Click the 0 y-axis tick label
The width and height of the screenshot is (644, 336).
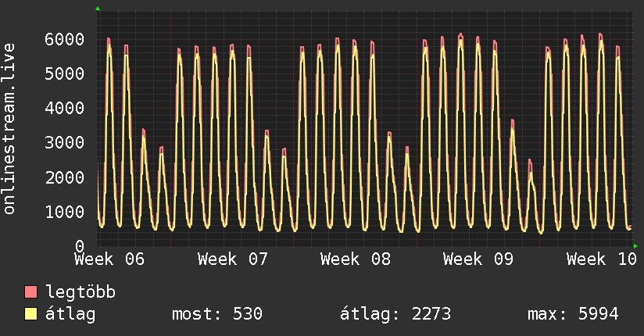(x=80, y=246)
